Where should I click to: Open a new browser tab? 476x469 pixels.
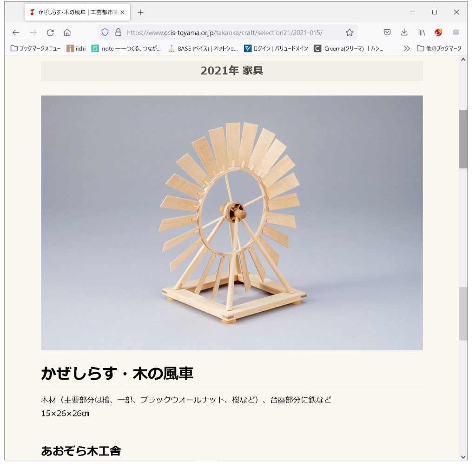[x=140, y=13]
